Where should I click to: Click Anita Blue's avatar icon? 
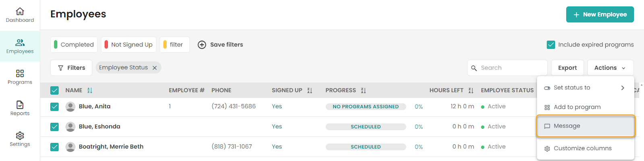point(70,107)
